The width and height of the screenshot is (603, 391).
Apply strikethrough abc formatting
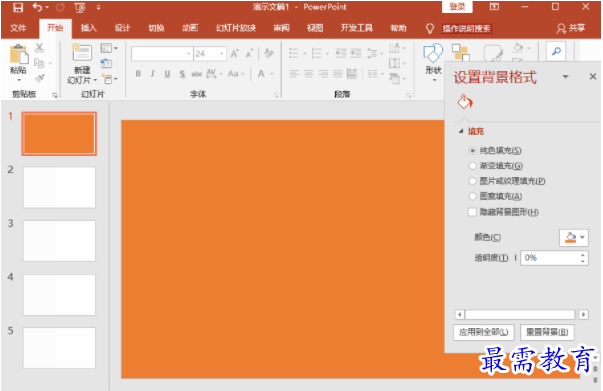pos(197,73)
